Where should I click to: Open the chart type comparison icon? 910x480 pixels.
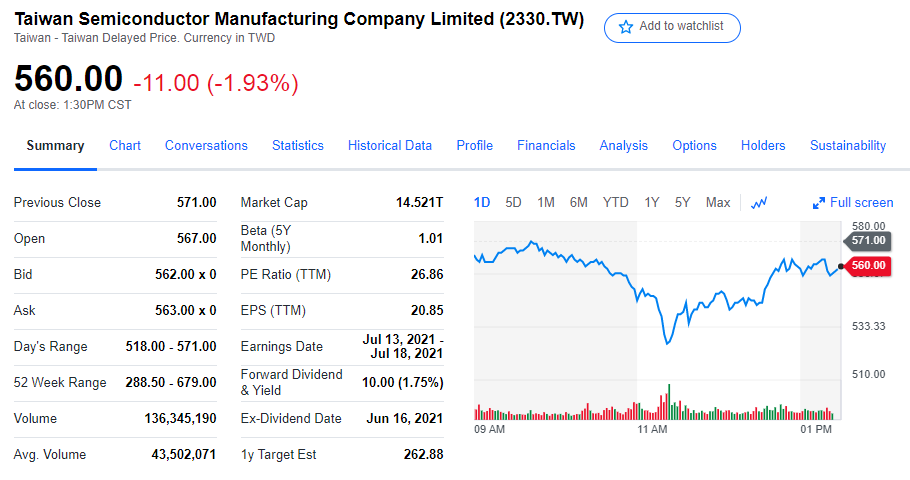point(759,202)
